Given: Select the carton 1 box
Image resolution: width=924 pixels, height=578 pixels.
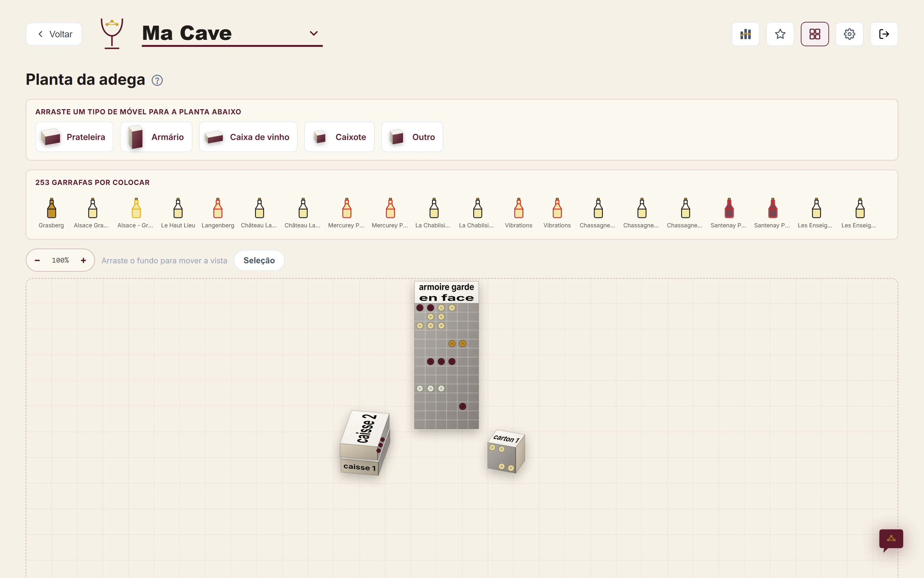Looking at the screenshot, I should coord(506,452).
